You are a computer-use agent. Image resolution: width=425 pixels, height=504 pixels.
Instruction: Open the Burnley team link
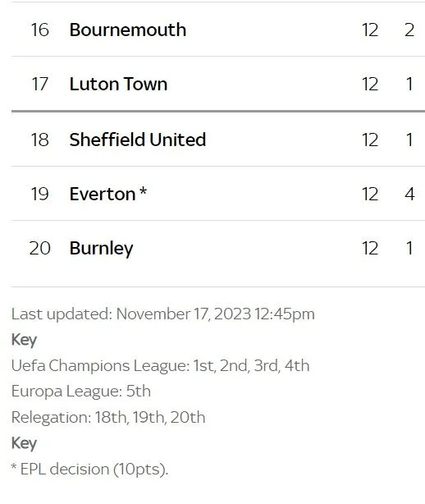click(x=101, y=249)
